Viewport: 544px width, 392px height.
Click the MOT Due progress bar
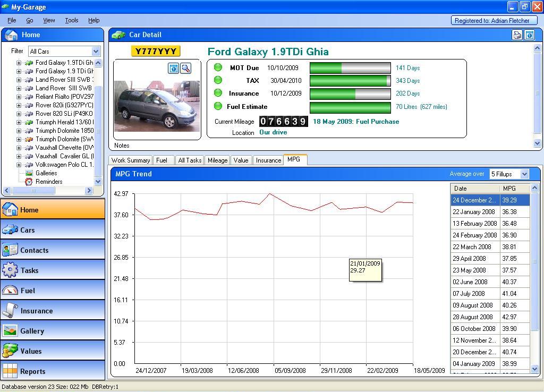(x=350, y=68)
